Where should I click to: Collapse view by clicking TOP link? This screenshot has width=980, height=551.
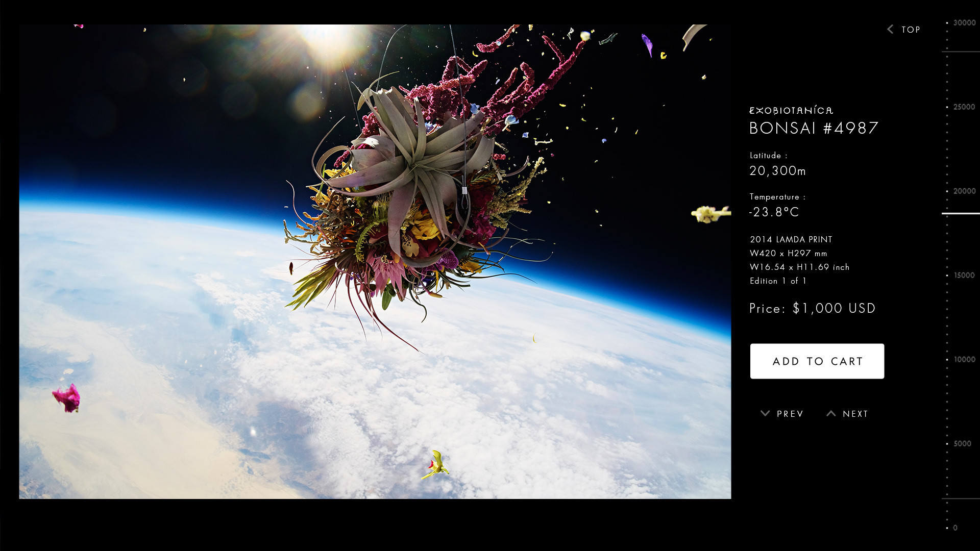(911, 30)
